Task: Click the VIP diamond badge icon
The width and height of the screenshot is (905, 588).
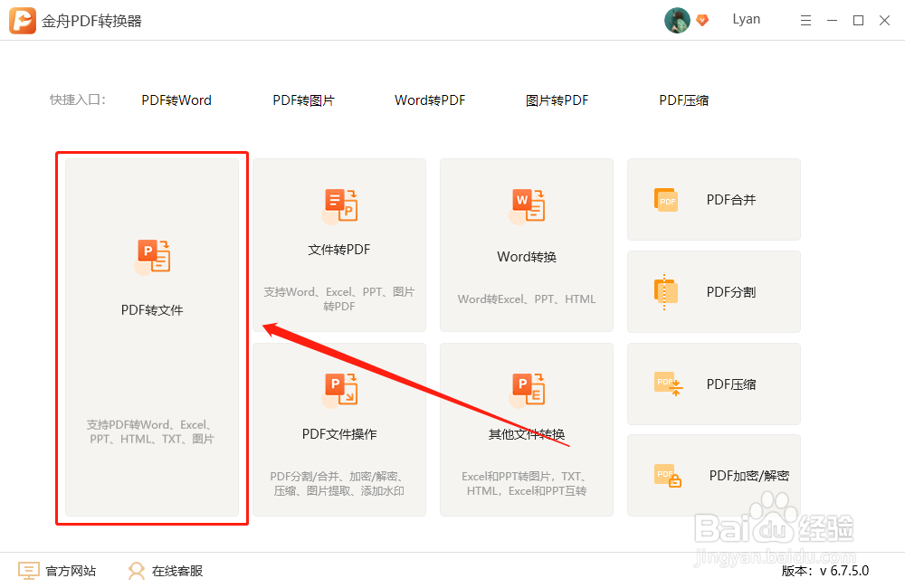Action: tap(702, 20)
